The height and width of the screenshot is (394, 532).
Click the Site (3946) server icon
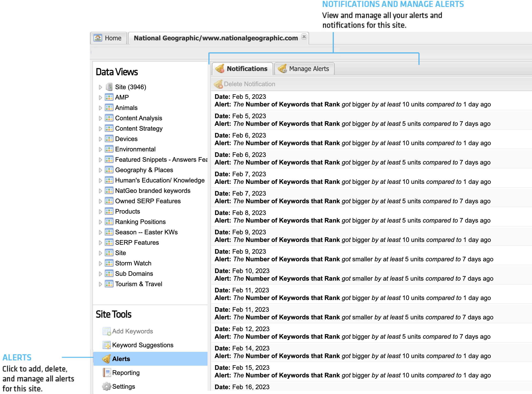pyautogui.click(x=109, y=87)
